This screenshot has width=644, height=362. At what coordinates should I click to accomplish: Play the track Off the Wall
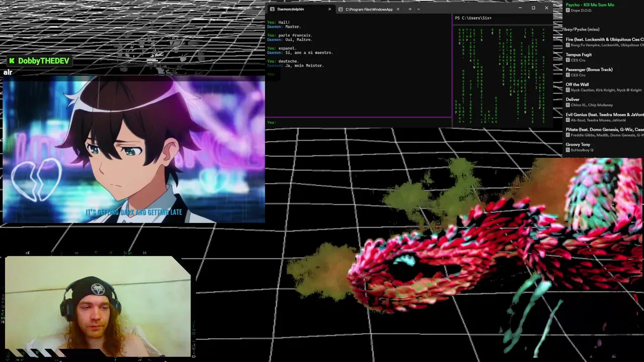[577, 85]
